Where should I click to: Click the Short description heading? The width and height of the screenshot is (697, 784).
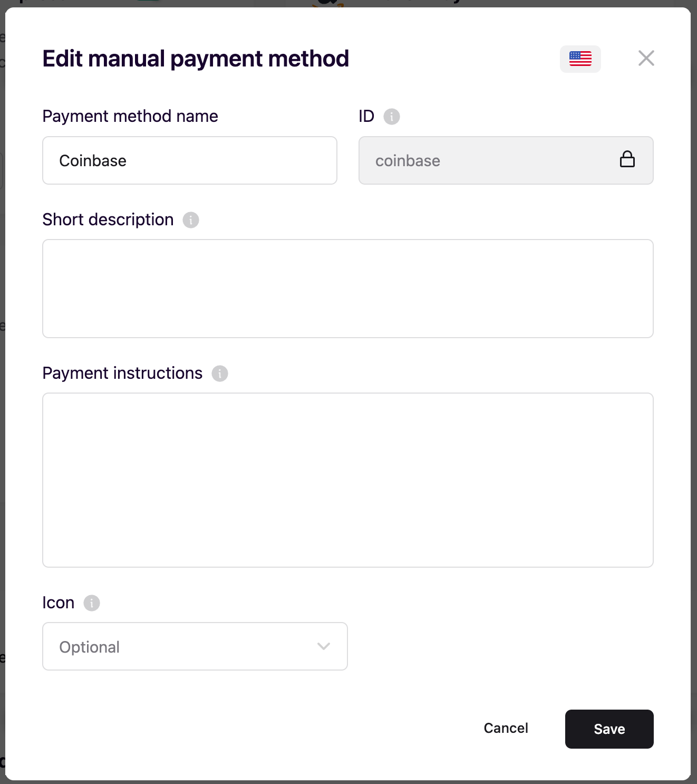point(108,219)
